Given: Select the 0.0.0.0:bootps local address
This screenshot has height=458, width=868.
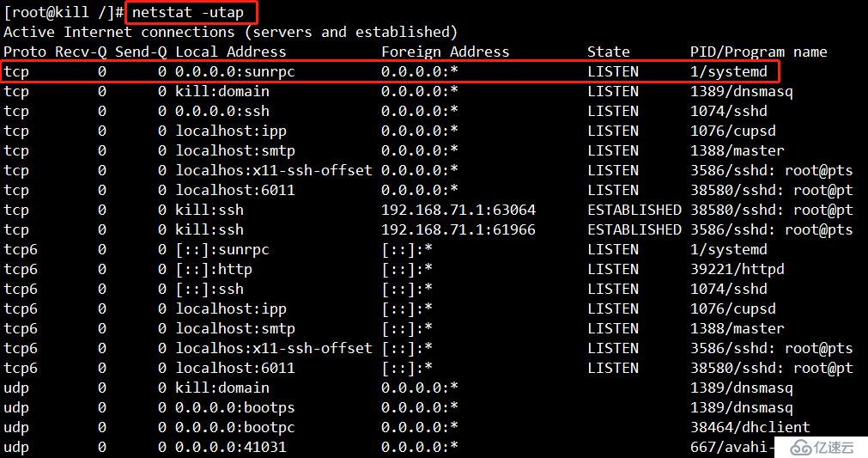Looking at the screenshot, I should pyautogui.click(x=234, y=407).
